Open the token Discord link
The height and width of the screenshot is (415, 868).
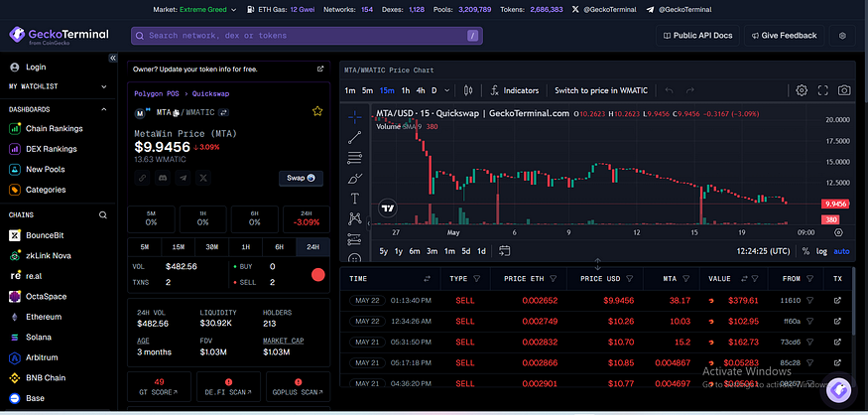point(163,179)
